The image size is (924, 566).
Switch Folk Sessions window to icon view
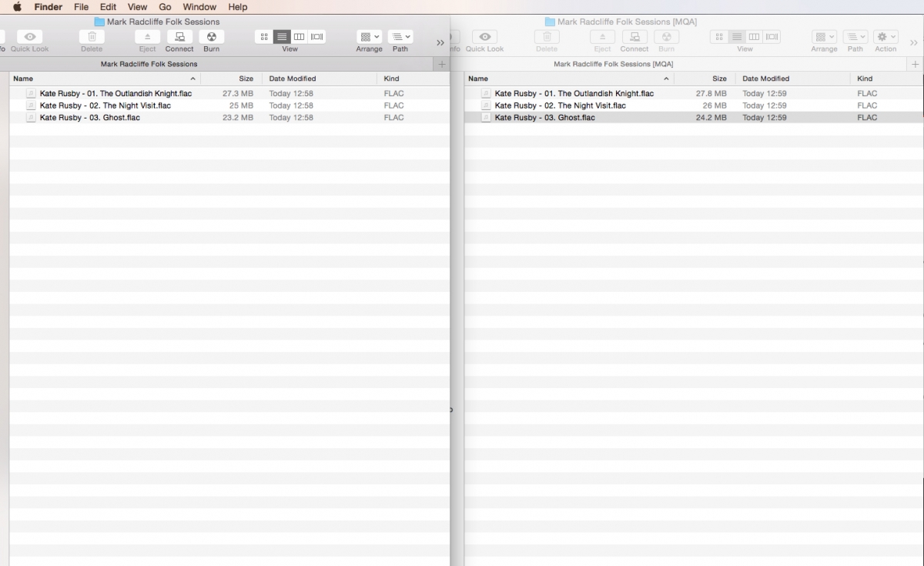tap(264, 36)
